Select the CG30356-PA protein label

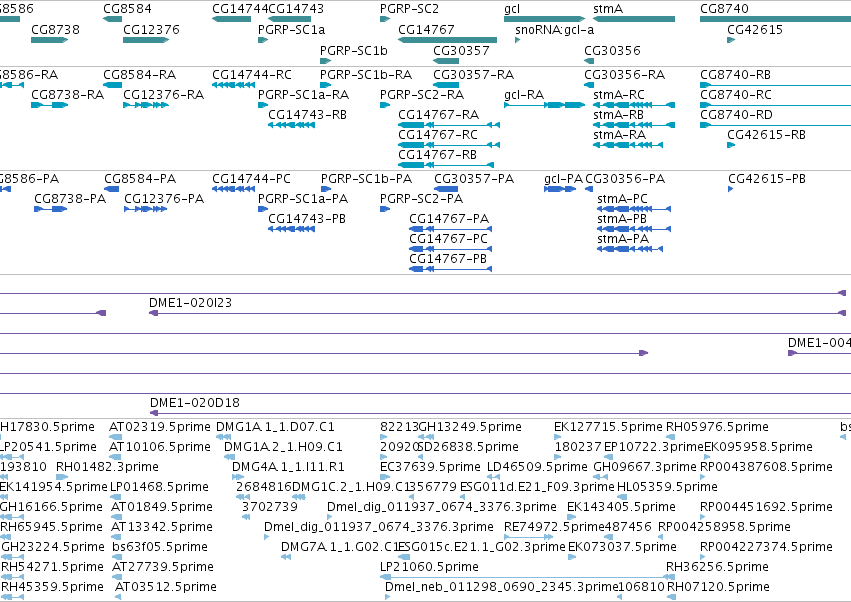(x=625, y=179)
